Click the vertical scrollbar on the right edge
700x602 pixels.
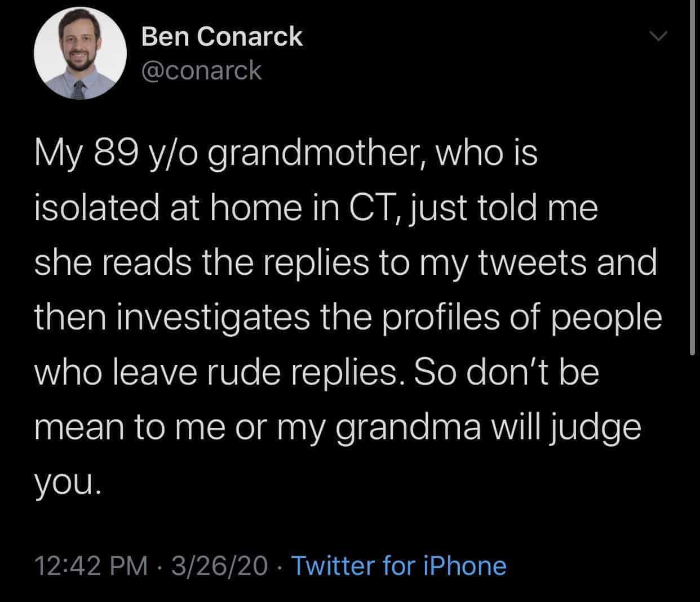tap(693, 180)
